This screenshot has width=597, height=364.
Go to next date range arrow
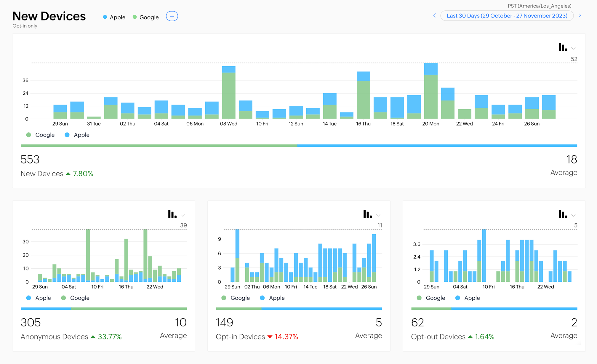pos(580,15)
